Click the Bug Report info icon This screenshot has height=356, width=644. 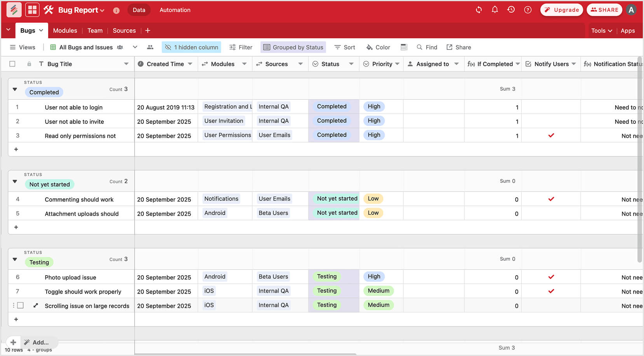click(116, 10)
